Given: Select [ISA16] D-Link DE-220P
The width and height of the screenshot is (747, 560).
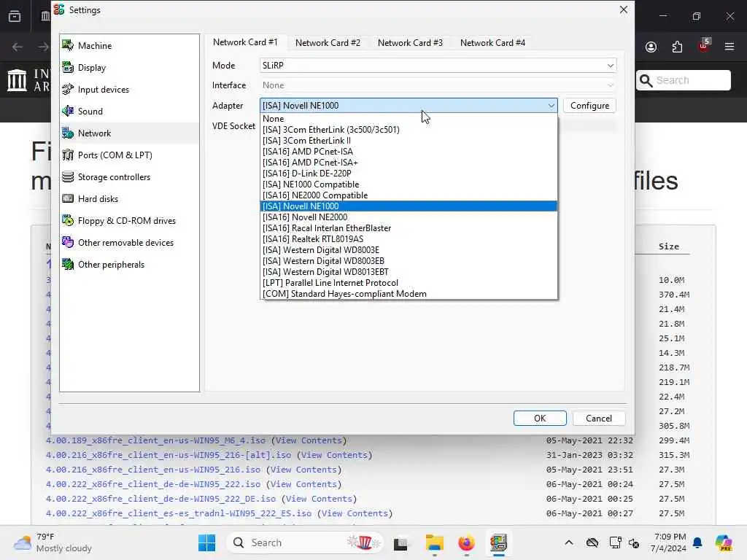Looking at the screenshot, I should coord(409,174).
